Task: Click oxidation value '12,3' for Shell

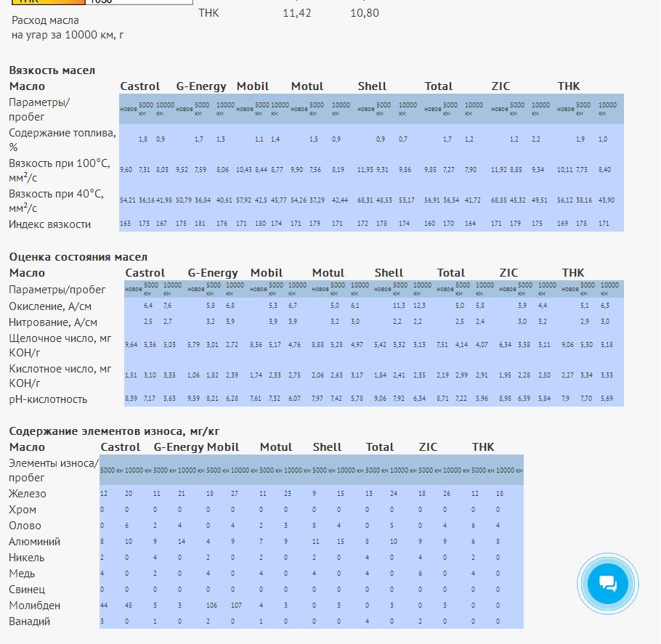Action: point(419,305)
